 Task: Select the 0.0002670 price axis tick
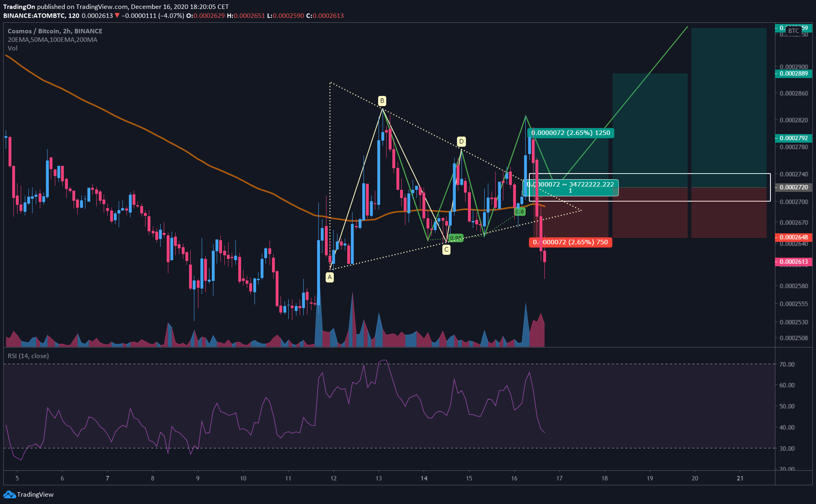click(x=794, y=222)
